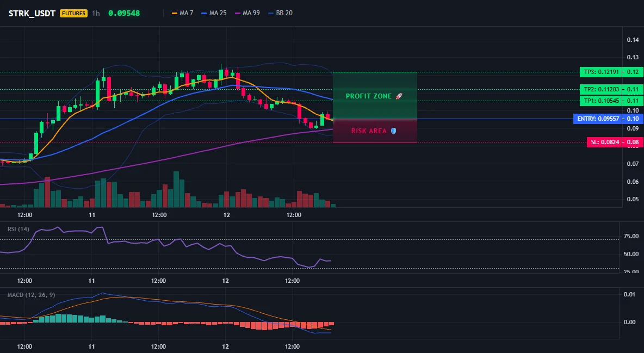Screen dimensions: 644x353
Task: Click the shield icon in the risk area
Action: tap(393, 131)
